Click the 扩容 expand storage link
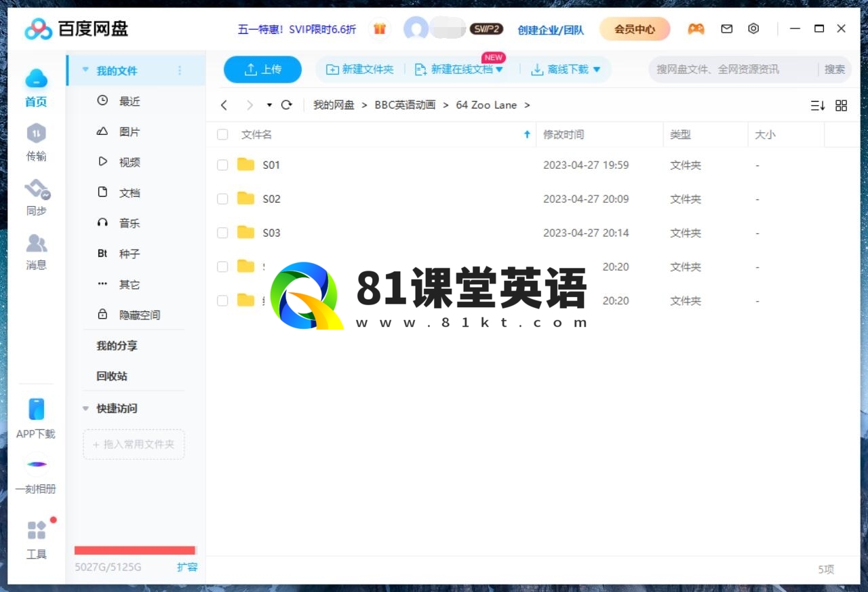This screenshot has width=868, height=592. pyautogui.click(x=187, y=567)
